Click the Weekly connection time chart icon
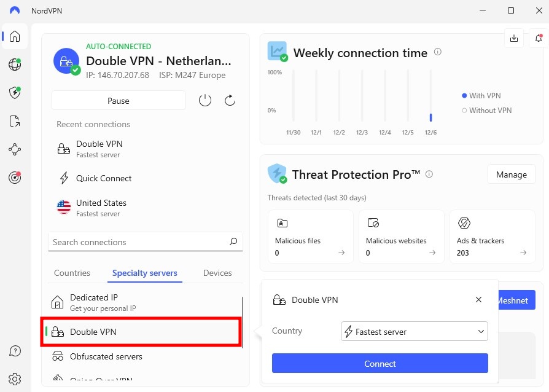Image resolution: width=549 pixels, height=392 pixels. point(278,51)
